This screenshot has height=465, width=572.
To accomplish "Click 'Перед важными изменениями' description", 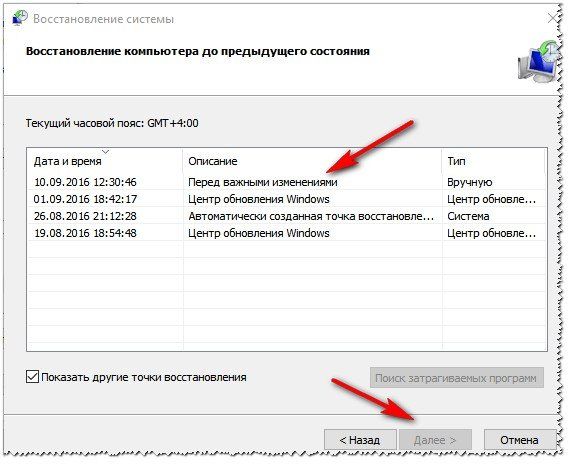I will click(x=263, y=182).
